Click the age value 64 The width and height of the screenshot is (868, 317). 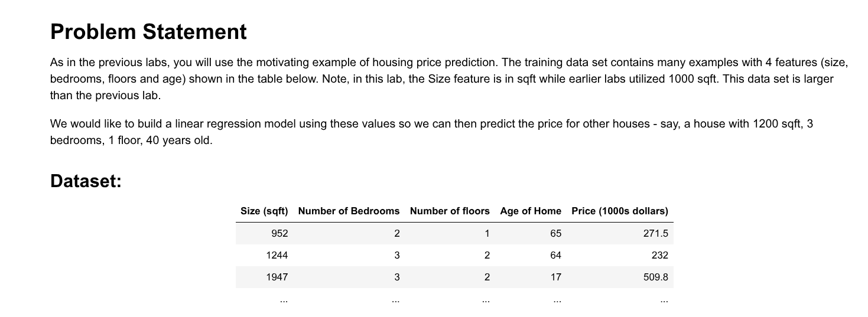point(555,256)
